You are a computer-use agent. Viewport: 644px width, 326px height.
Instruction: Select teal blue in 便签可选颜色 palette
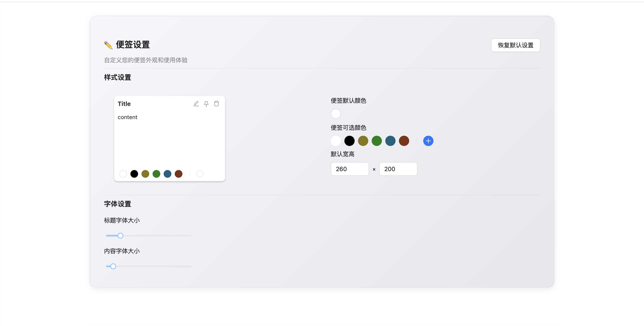tap(390, 141)
